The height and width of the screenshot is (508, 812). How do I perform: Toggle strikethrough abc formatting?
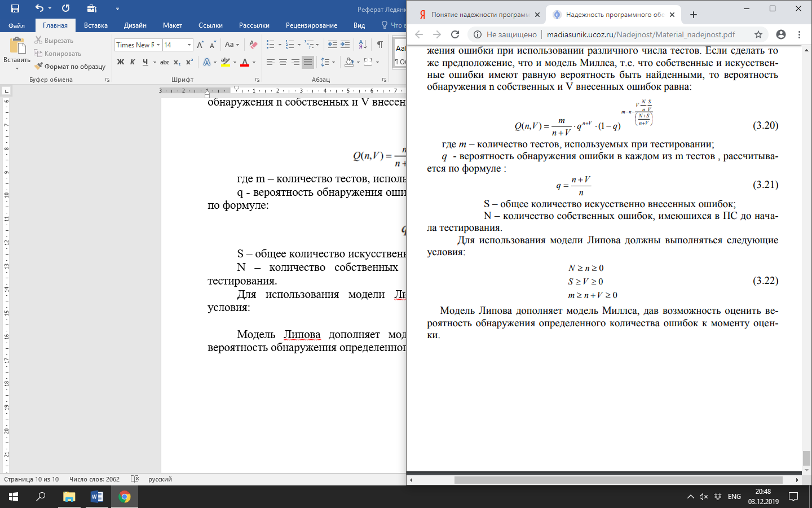[165, 62]
